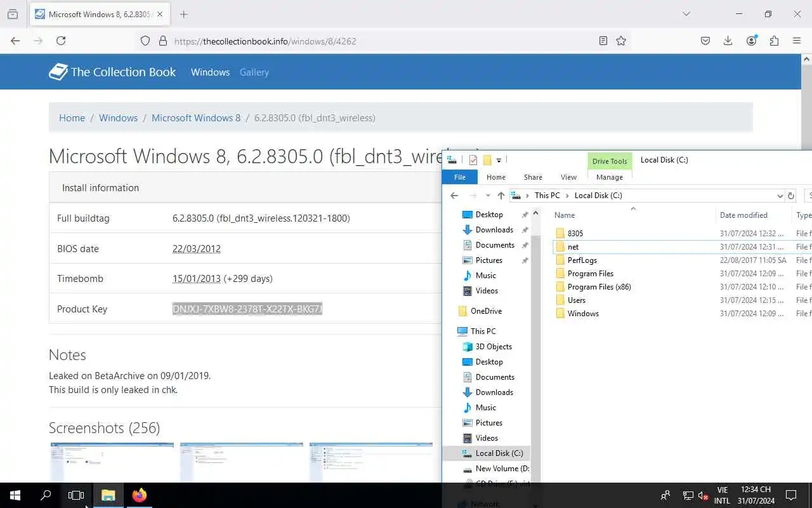Image resolution: width=812 pixels, height=508 pixels.
Task: Open pinned Downloads in quick access
Action: click(x=494, y=230)
